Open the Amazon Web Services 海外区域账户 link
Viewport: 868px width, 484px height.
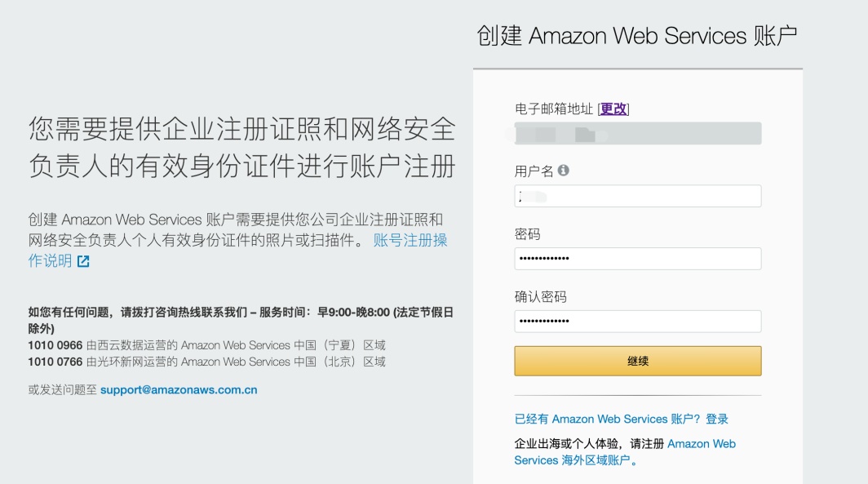625,452
